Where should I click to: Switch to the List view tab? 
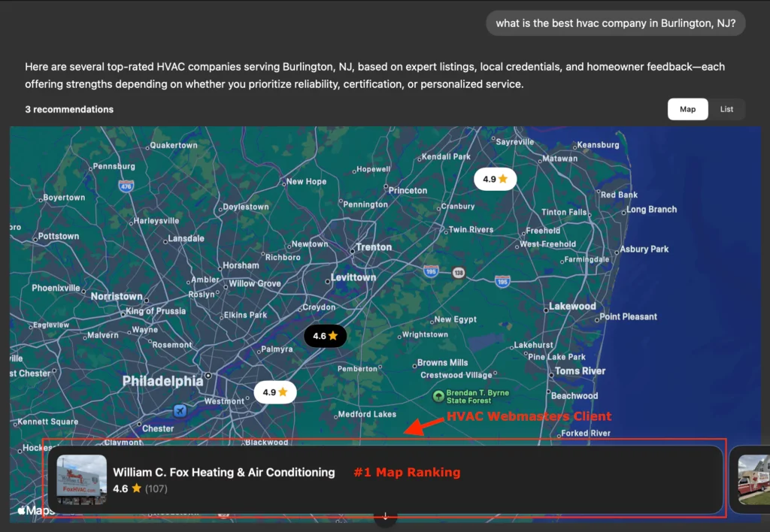click(x=726, y=109)
